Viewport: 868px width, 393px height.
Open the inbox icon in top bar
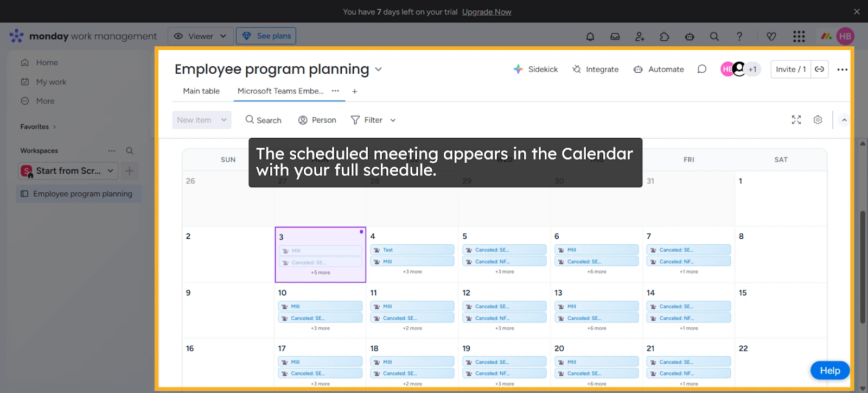point(615,36)
